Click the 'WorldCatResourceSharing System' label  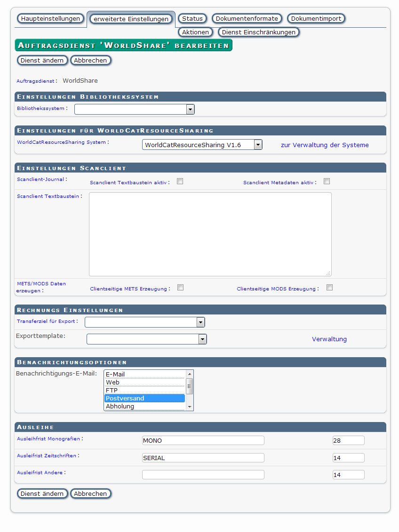62,142
